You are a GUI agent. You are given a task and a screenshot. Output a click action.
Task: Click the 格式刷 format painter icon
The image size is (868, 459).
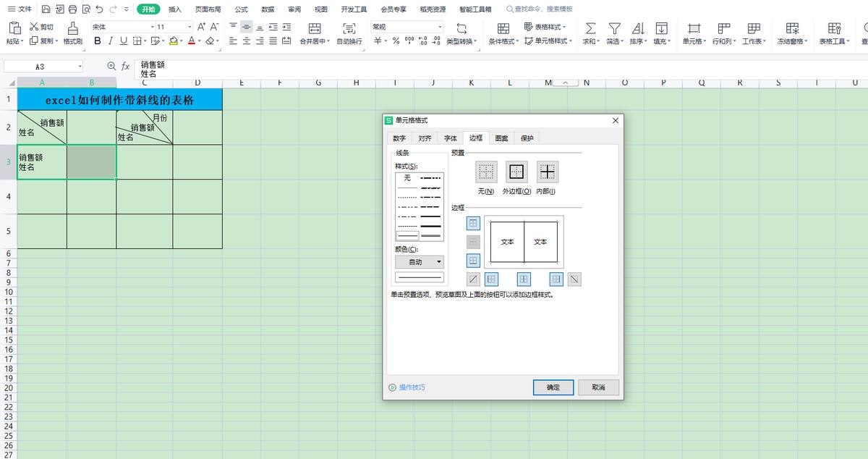[x=72, y=28]
